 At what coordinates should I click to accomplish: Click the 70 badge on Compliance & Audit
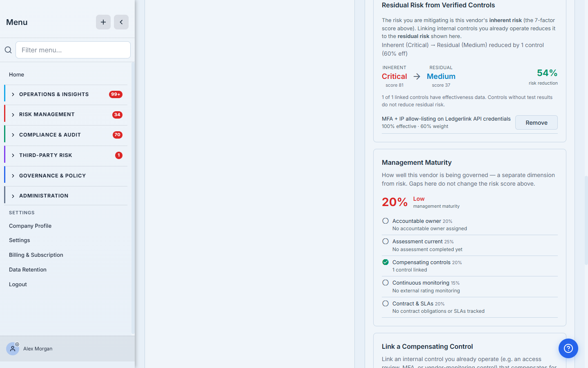pos(118,135)
